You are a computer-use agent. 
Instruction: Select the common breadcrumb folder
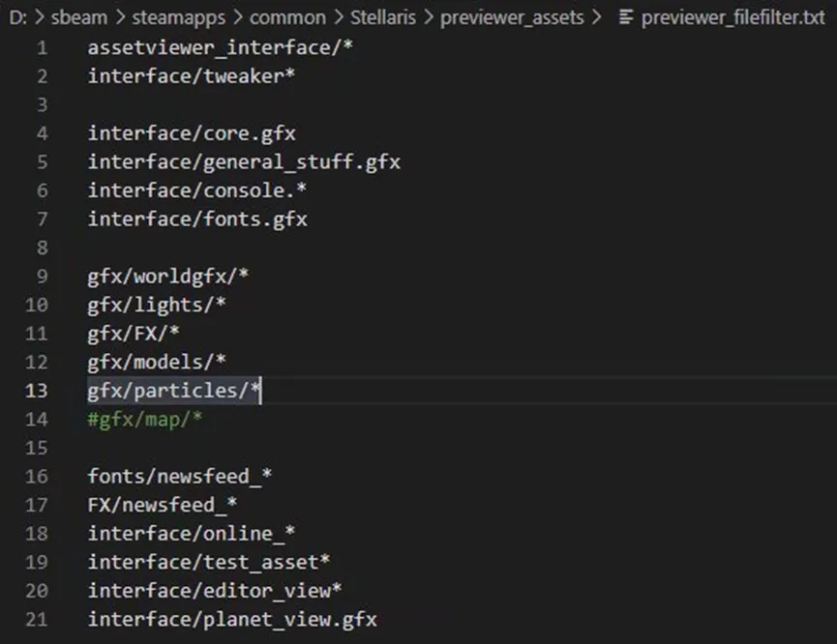(x=287, y=17)
